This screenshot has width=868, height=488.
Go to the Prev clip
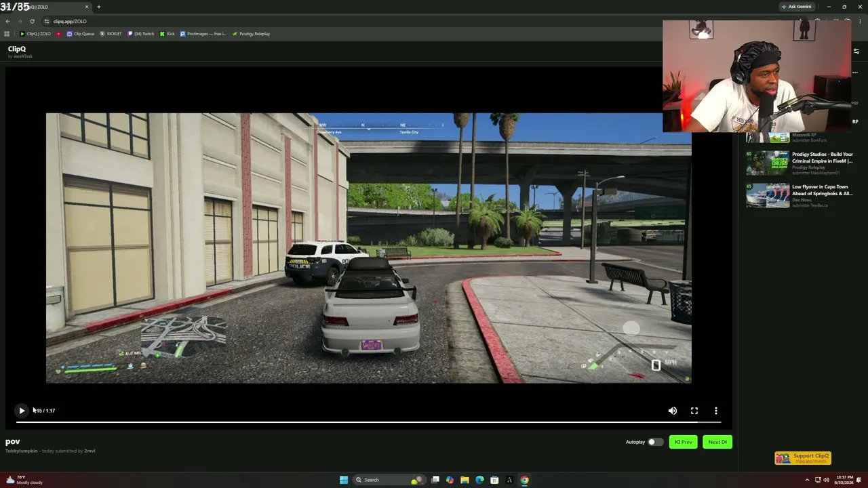(x=683, y=442)
